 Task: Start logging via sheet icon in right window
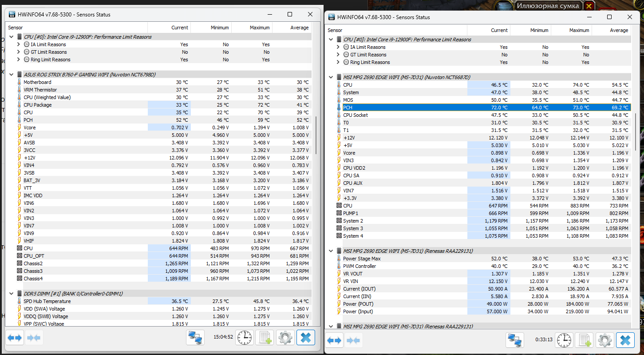(585, 340)
